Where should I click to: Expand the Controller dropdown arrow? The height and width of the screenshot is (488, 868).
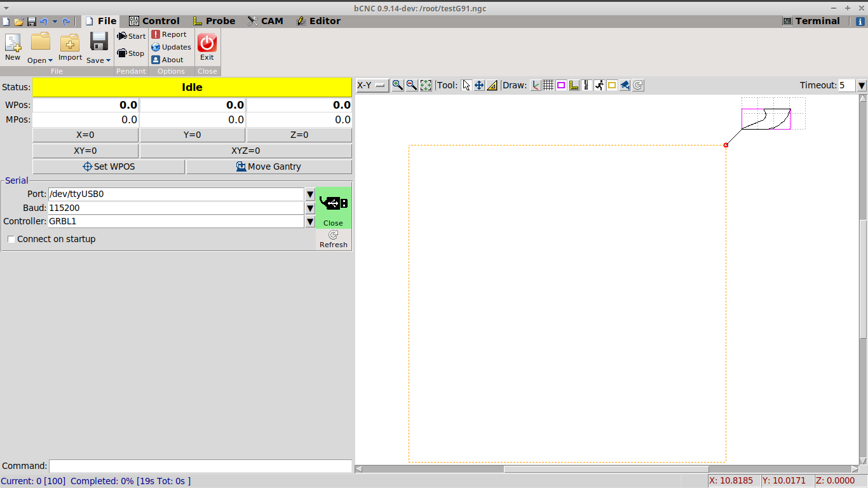coord(310,222)
